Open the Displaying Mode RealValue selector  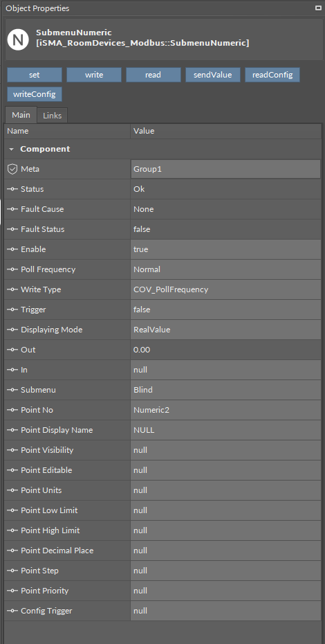[225, 330]
